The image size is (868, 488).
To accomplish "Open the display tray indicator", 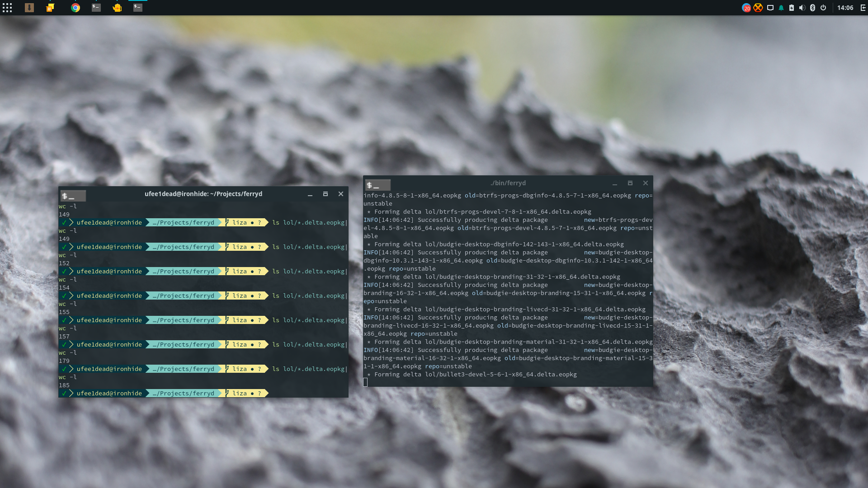I will click(x=770, y=8).
